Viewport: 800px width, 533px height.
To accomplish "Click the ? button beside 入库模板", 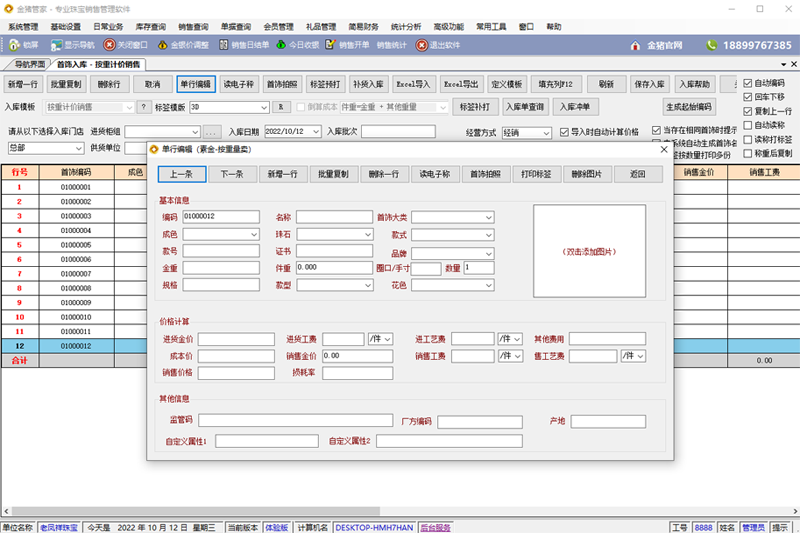I will [x=144, y=107].
